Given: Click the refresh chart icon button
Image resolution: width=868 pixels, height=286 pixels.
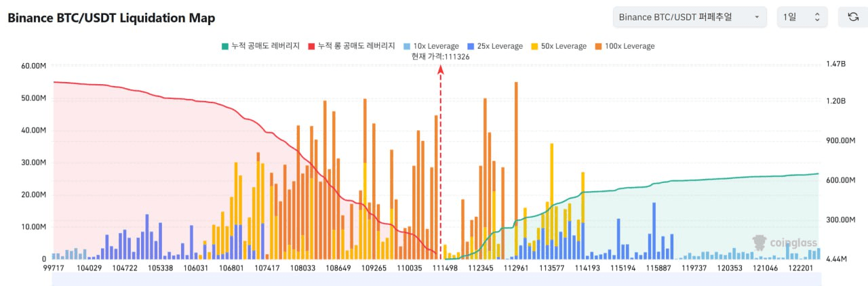Looking at the screenshot, I should pyautogui.click(x=853, y=17).
